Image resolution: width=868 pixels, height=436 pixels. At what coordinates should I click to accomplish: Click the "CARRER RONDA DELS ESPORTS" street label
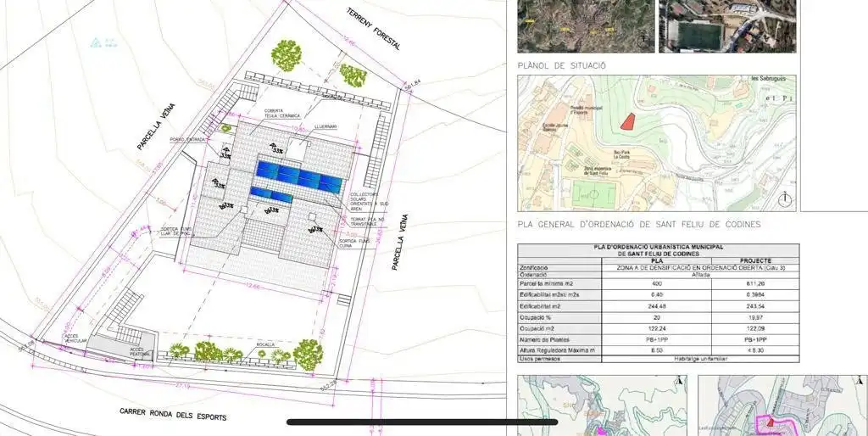coord(173,414)
